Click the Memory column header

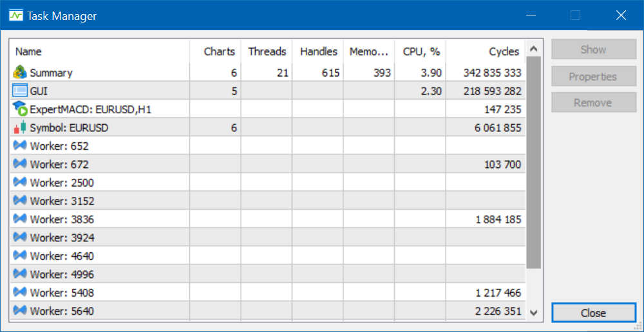369,51
